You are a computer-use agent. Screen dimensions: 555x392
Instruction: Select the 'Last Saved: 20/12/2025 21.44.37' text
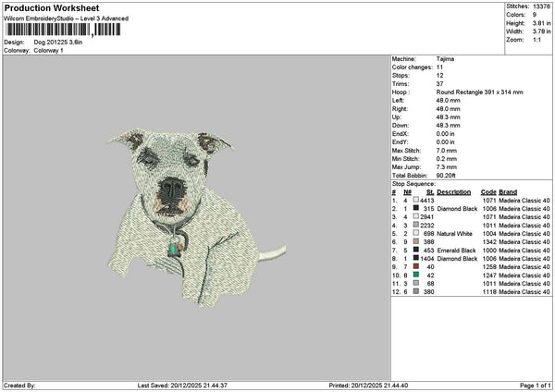tap(182, 386)
